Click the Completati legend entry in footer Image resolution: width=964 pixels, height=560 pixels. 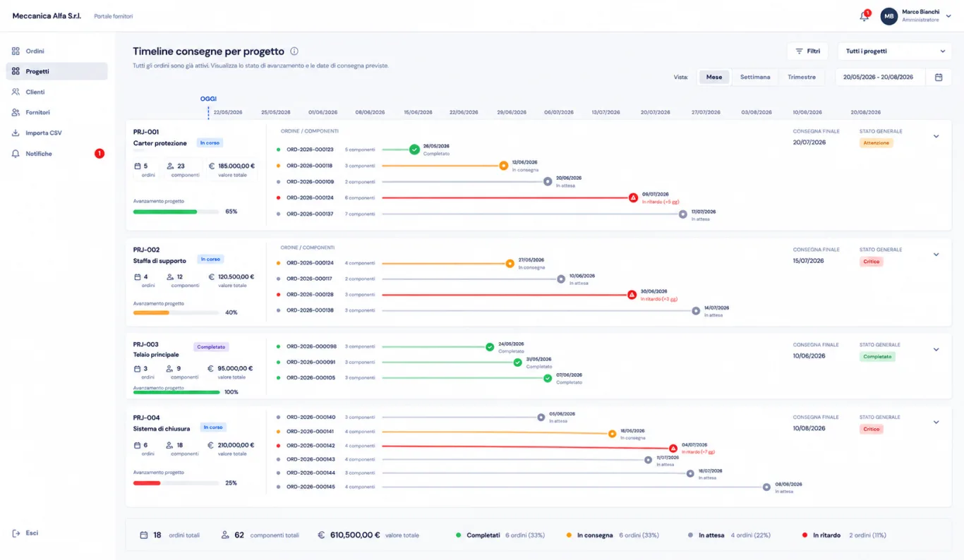[x=500, y=535]
